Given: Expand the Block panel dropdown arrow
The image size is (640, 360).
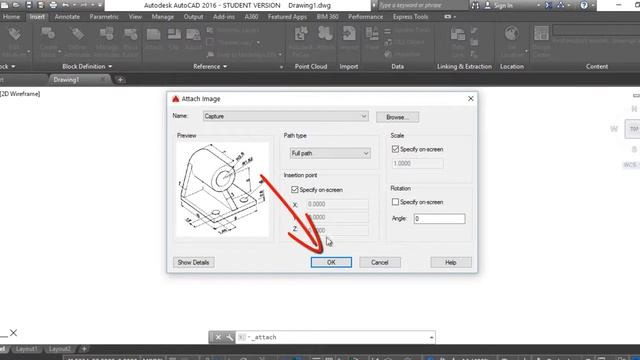Looking at the screenshot, I should (x=13, y=67).
